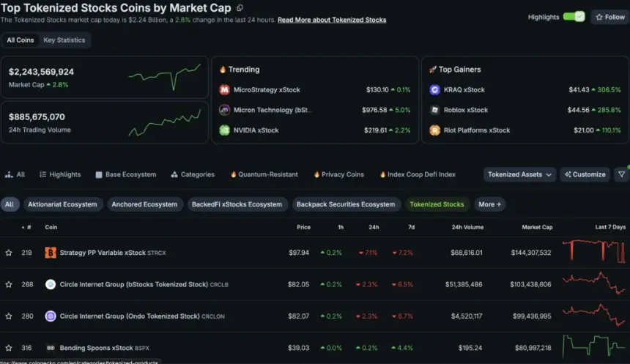The height and width of the screenshot is (364, 630).
Task: Sort by 24h Volume column header
Action: point(467,227)
